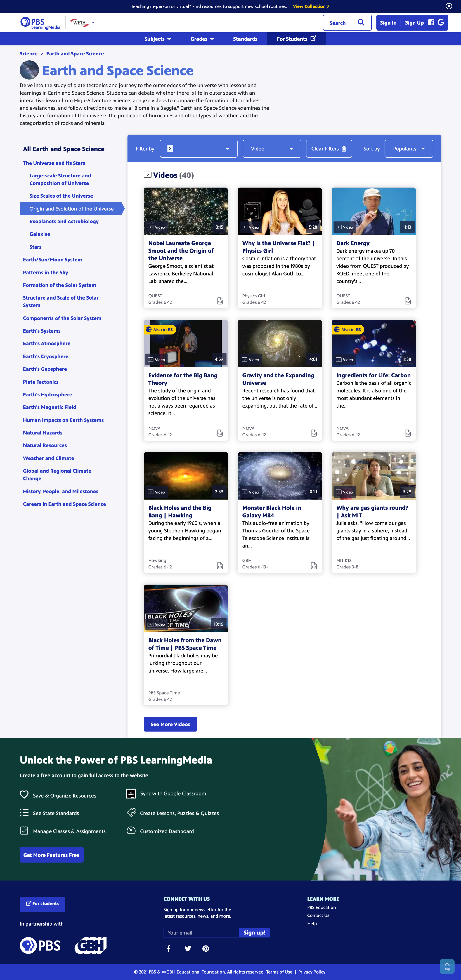This screenshot has width=461, height=980.
Task: Dismiss the teaching resources banner
Action: (448, 6)
